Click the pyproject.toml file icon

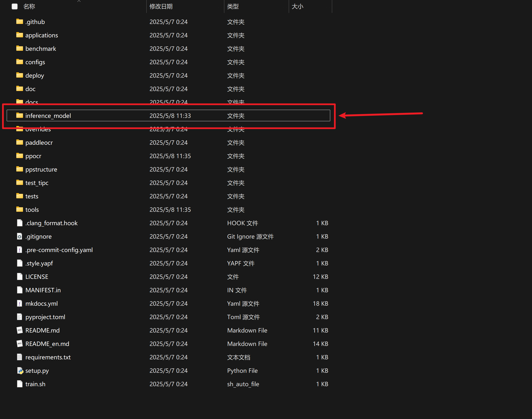click(20, 317)
